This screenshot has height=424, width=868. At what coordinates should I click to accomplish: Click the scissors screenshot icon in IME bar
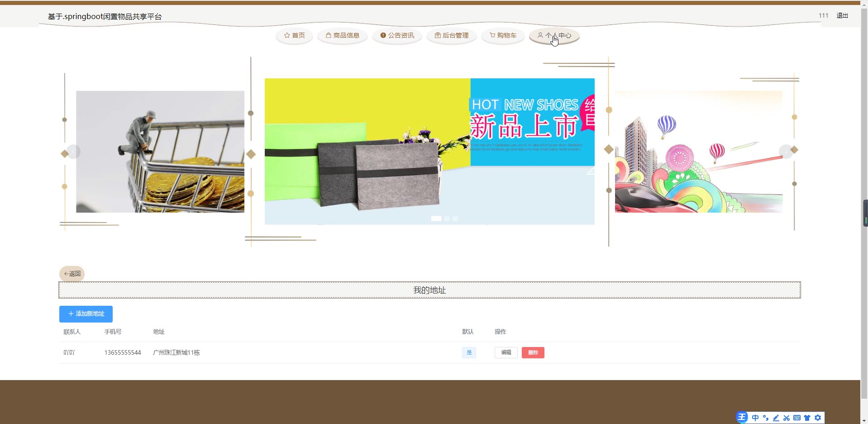coord(786,418)
